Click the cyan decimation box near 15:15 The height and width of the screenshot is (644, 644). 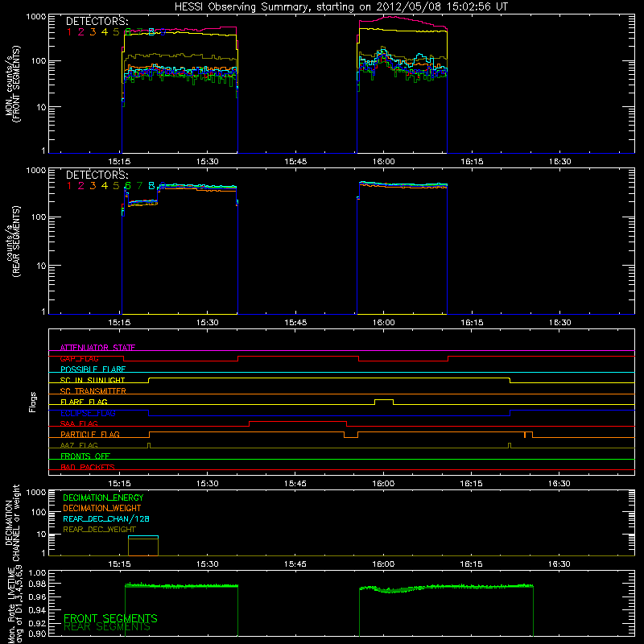tap(143, 536)
